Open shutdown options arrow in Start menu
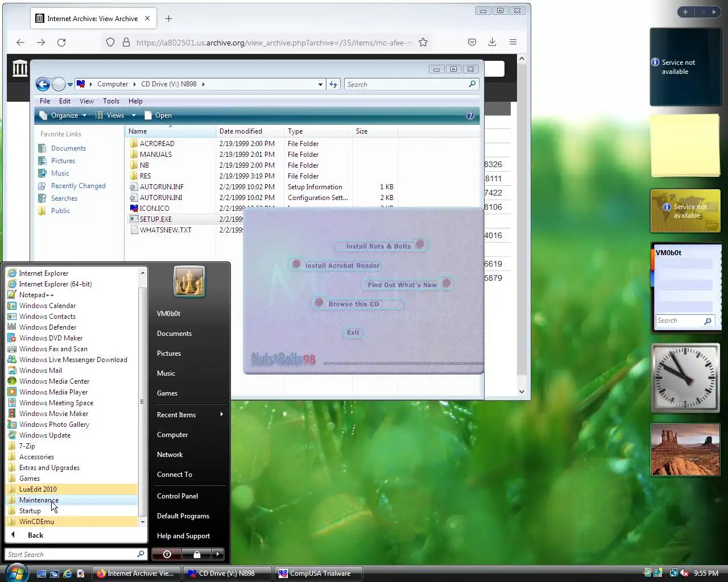 click(x=218, y=554)
